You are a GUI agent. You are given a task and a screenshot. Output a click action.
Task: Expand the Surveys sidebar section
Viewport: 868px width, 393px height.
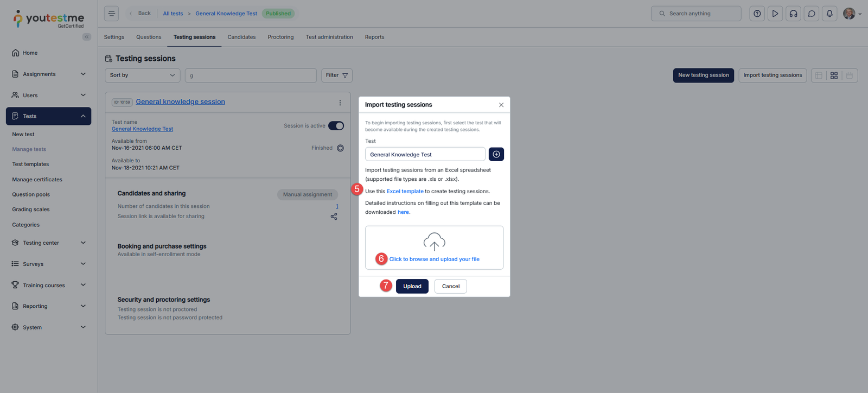coord(49,264)
